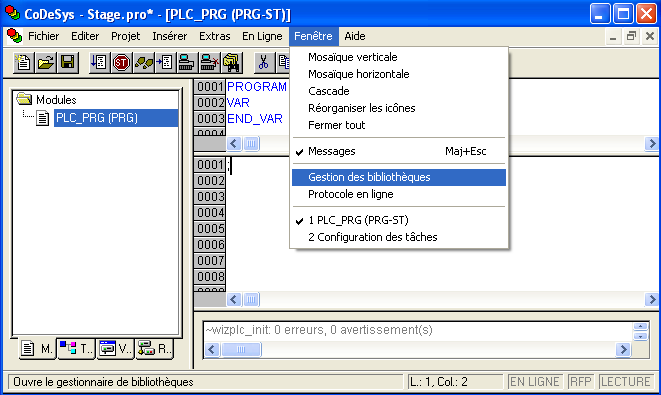Screen dimensions: 661x395
Task: Click the message pane up arrow
Action: 640,327
